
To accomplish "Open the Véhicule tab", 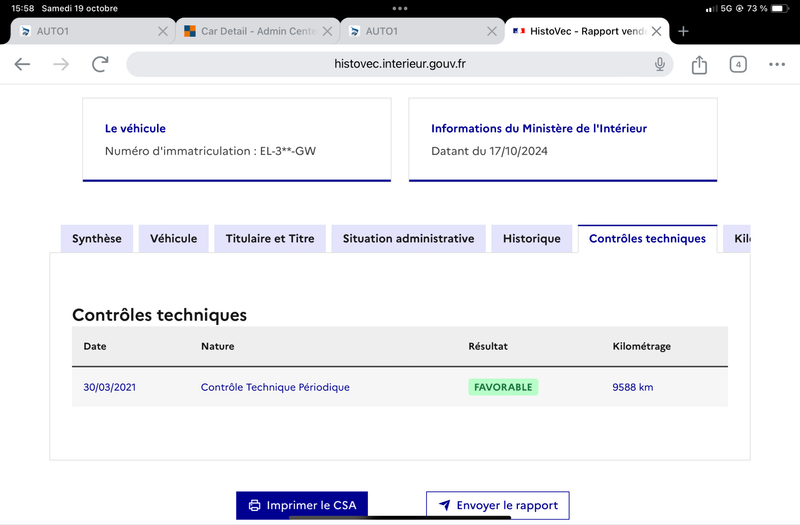I will (x=173, y=238).
